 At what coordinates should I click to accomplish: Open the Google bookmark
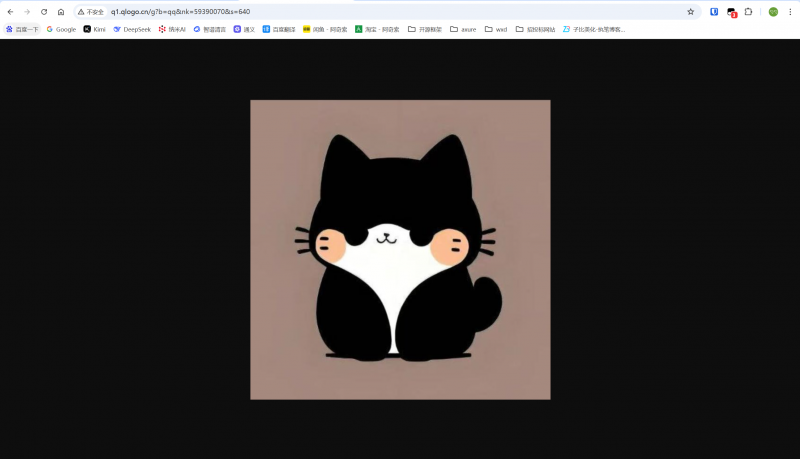point(61,29)
